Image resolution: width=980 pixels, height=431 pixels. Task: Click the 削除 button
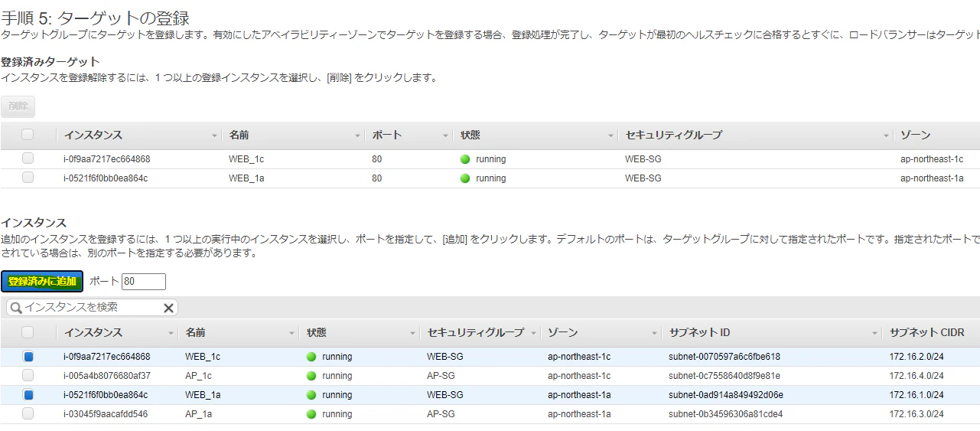pyautogui.click(x=18, y=106)
